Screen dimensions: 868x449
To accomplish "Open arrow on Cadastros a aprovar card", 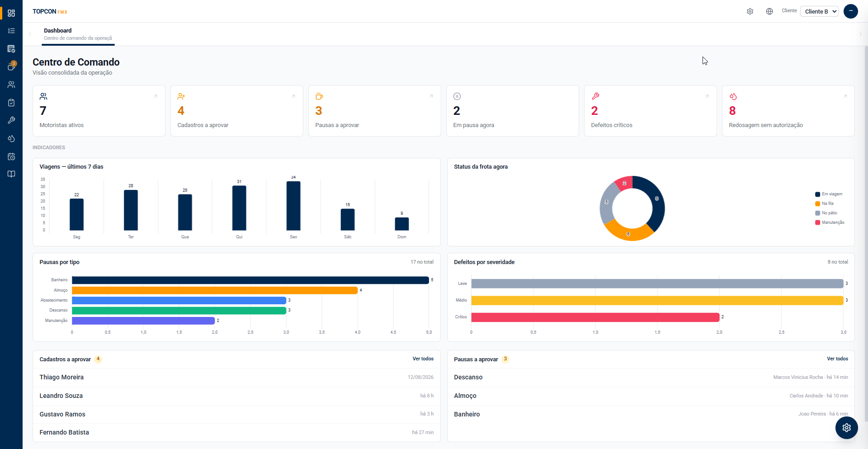I will click(293, 96).
